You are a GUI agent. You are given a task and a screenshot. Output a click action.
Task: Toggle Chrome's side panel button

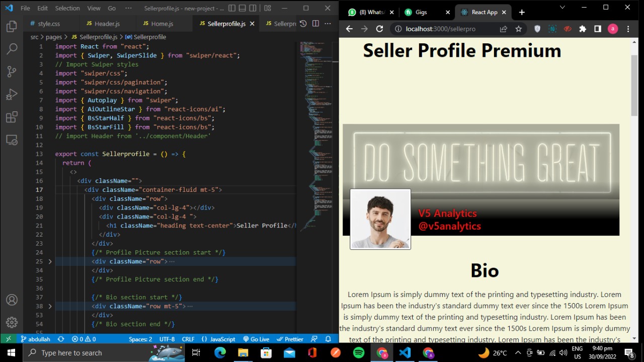pyautogui.click(x=597, y=29)
